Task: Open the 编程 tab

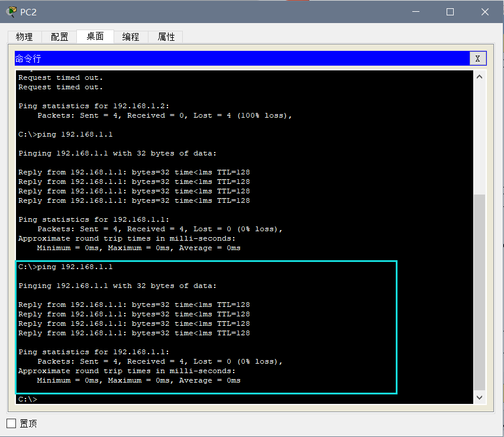Action: (x=131, y=37)
